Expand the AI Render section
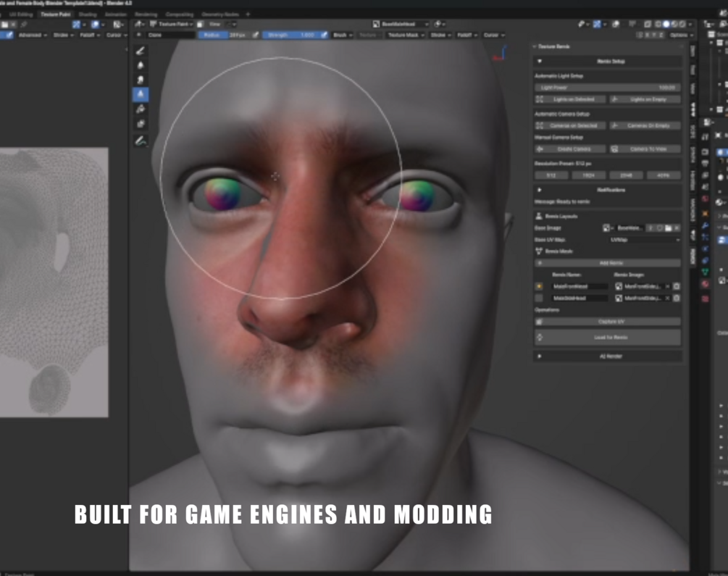728x576 pixels. 540,356
